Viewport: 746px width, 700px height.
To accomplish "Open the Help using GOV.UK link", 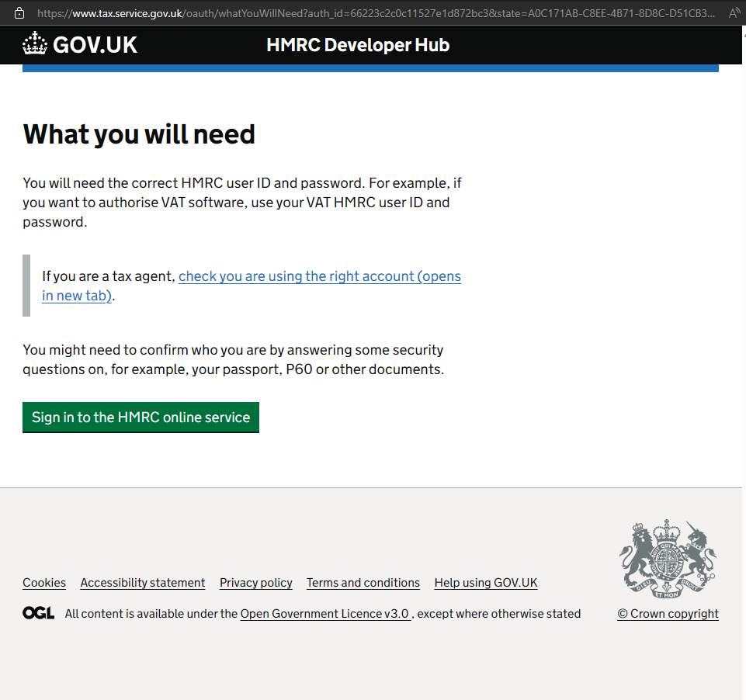I will pos(486,583).
